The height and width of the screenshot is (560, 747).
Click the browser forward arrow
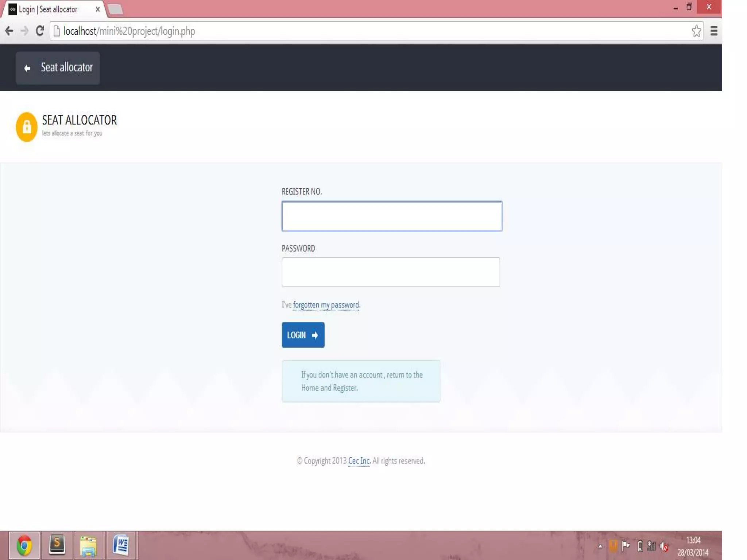click(x=24, y=31)
